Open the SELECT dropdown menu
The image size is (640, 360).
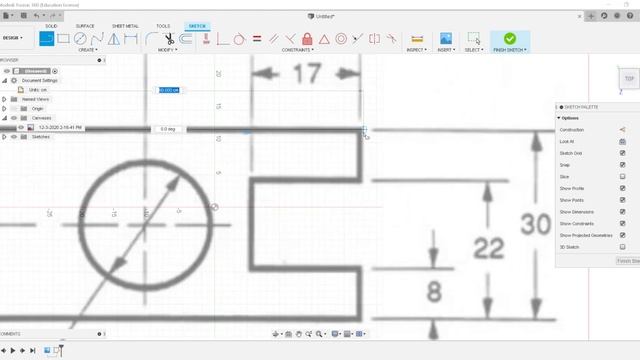(x=474, y=50)
